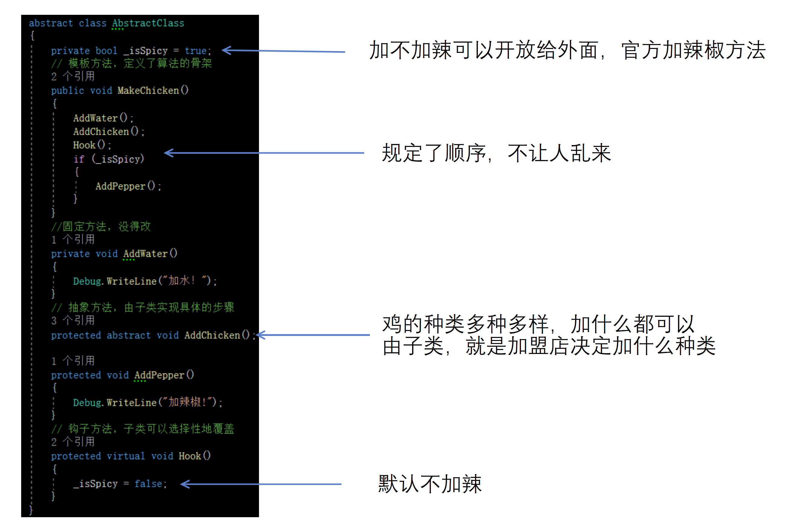Click the AddWater method declaration name
786x532 pixels.
tap(145, 254)
